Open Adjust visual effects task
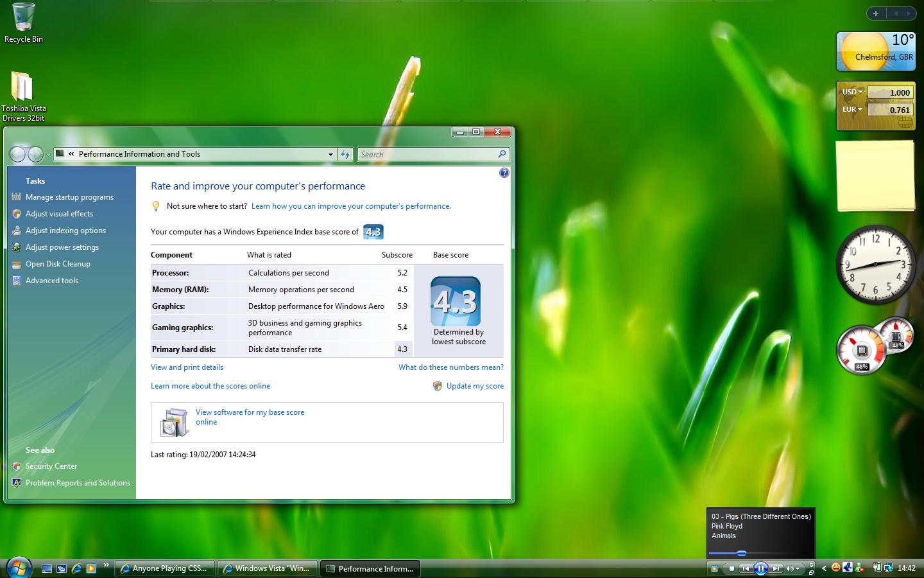 point(59,214)
